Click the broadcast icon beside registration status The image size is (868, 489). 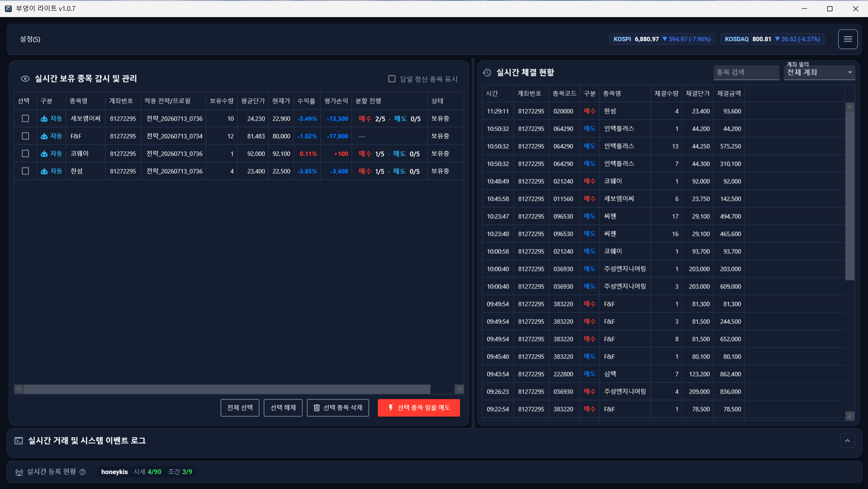point(19,472)
